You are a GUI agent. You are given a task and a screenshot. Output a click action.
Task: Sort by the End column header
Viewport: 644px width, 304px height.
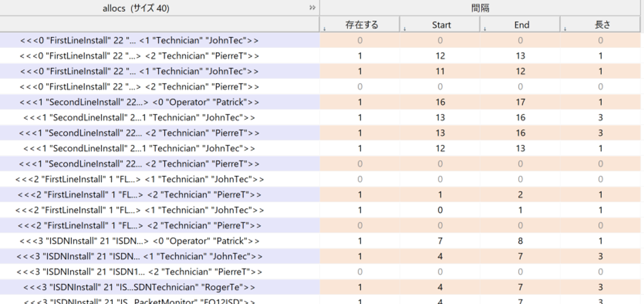[x=520, y=25]
